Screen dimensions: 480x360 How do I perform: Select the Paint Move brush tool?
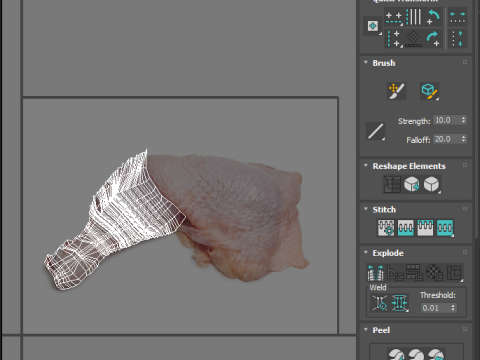tap(396, 91)
